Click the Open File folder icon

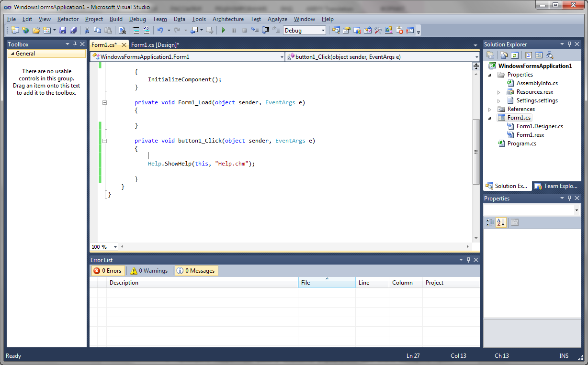[x=36, y=30]
